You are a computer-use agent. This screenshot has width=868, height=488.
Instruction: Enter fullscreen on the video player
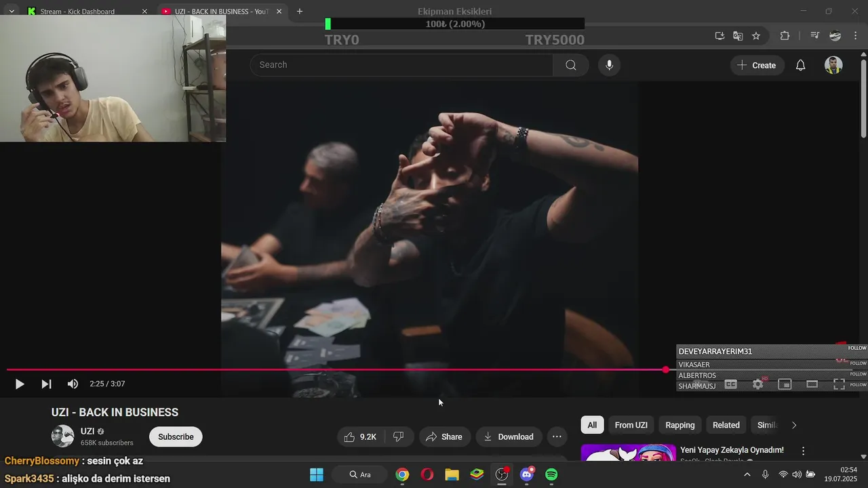pos(839,384)
